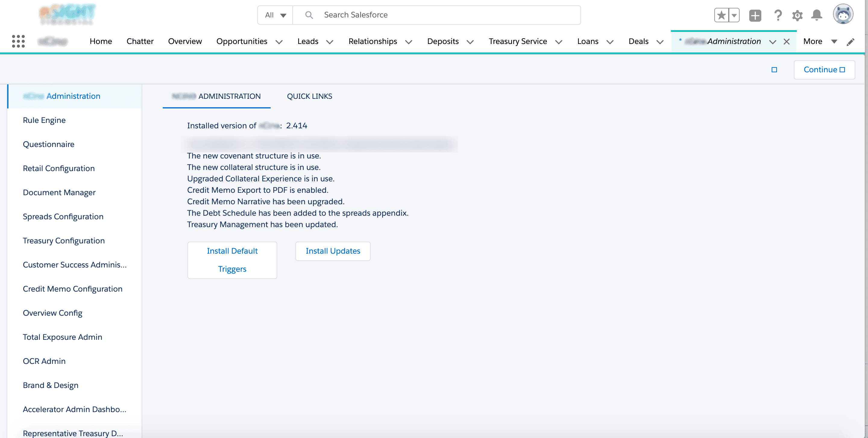Click 'Credit Memo Export to PDF is enabled.'
Screen dimensions: 868x438
coord(257,190)
